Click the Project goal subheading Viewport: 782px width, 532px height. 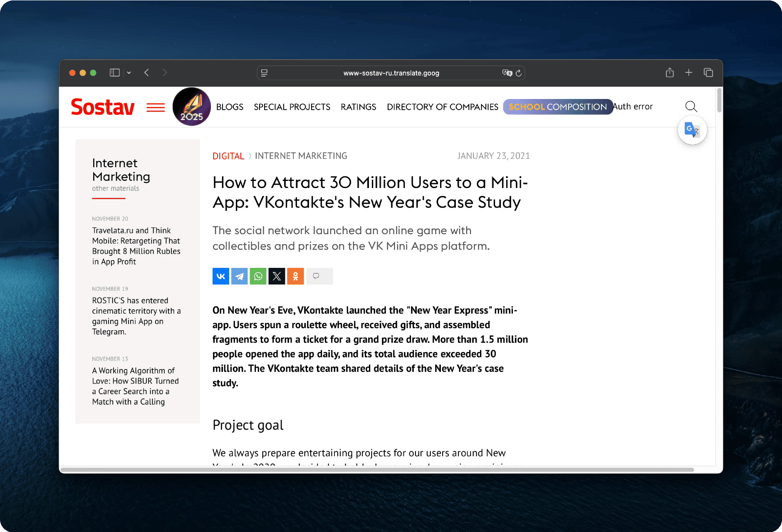(x=248, y=425)
